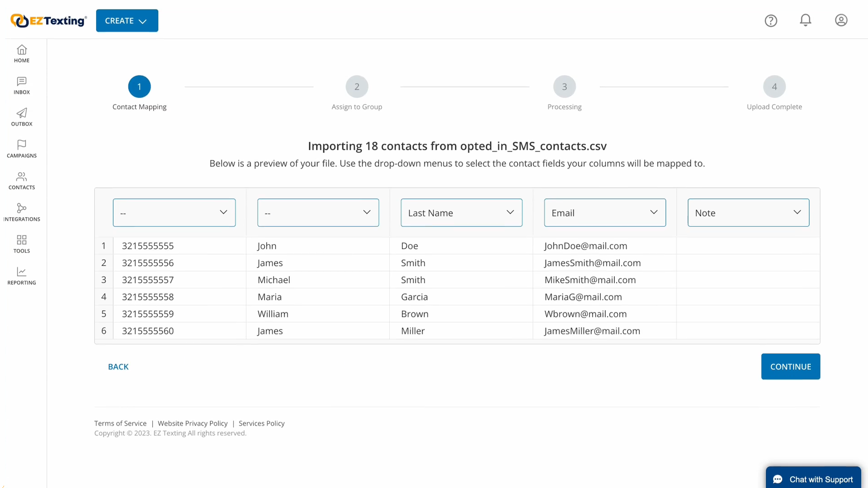Select the Inbox icon
The image size is (868, 488).
pyautogui.click(x=21, y=85)
